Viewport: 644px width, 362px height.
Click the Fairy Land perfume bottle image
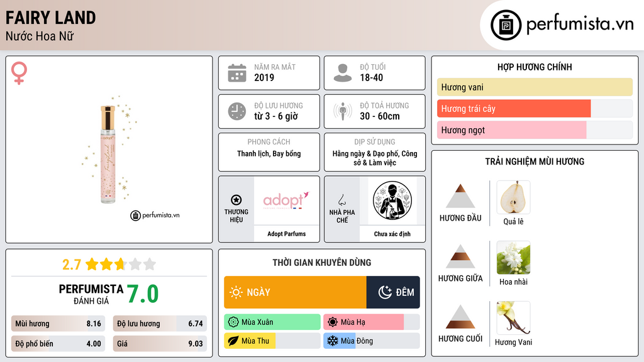(108, 154)
